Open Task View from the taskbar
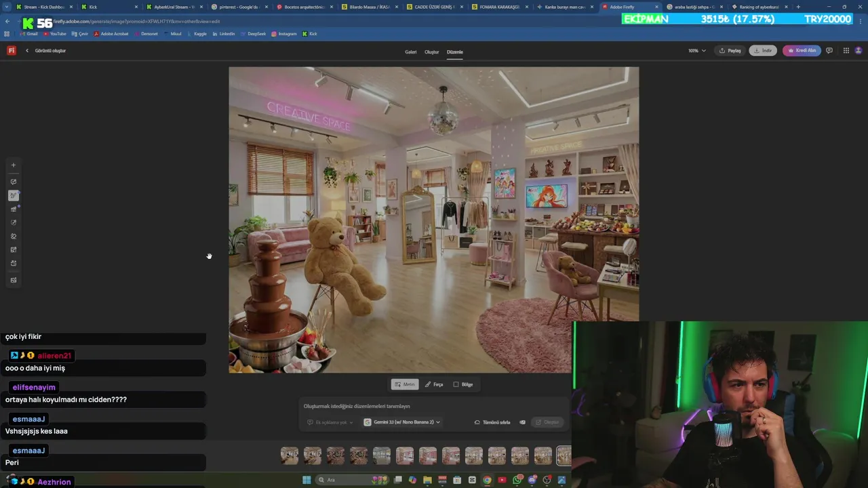The width and height of the screenshot is (868, 488). click(x=397, y=480)
